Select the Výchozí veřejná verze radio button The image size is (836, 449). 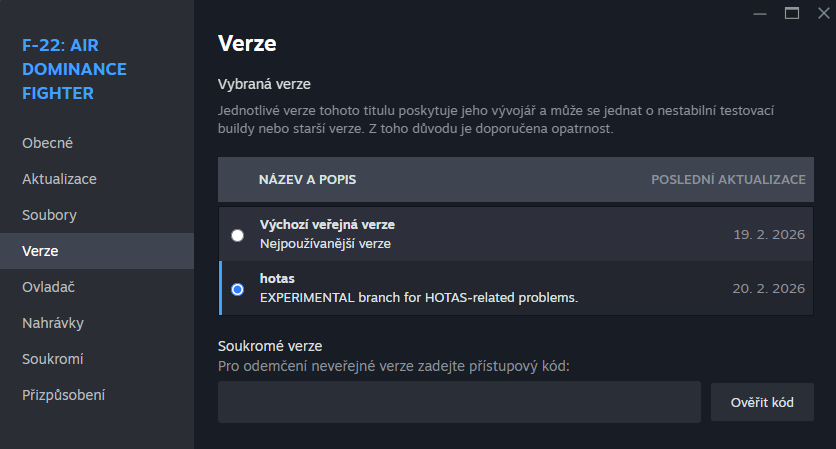[x=237, y=235]
